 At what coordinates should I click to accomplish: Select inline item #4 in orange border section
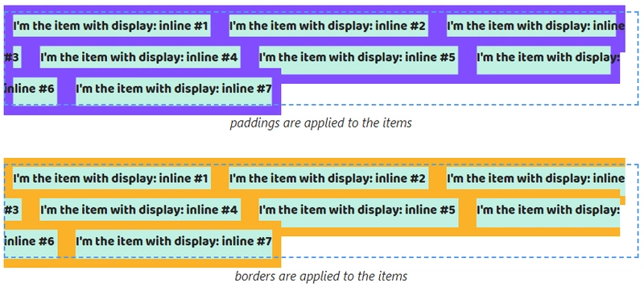click(x=140, y=210)
